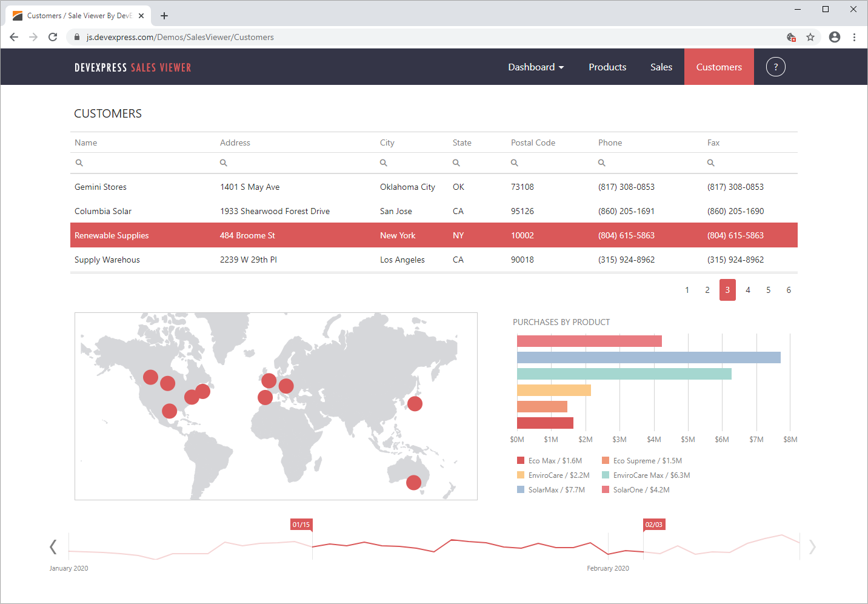
Task: Click the browser address bar URL
Action: pyautogui.click(x=180, y=37)
